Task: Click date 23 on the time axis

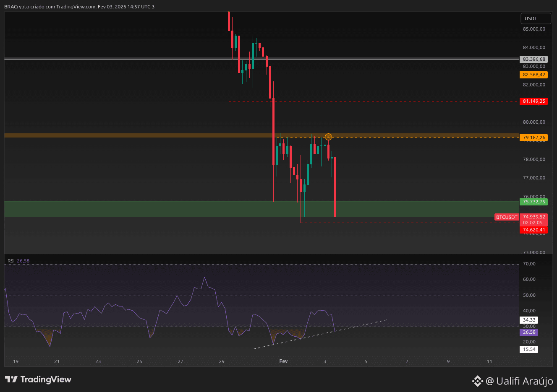Action: pos(98,361)
